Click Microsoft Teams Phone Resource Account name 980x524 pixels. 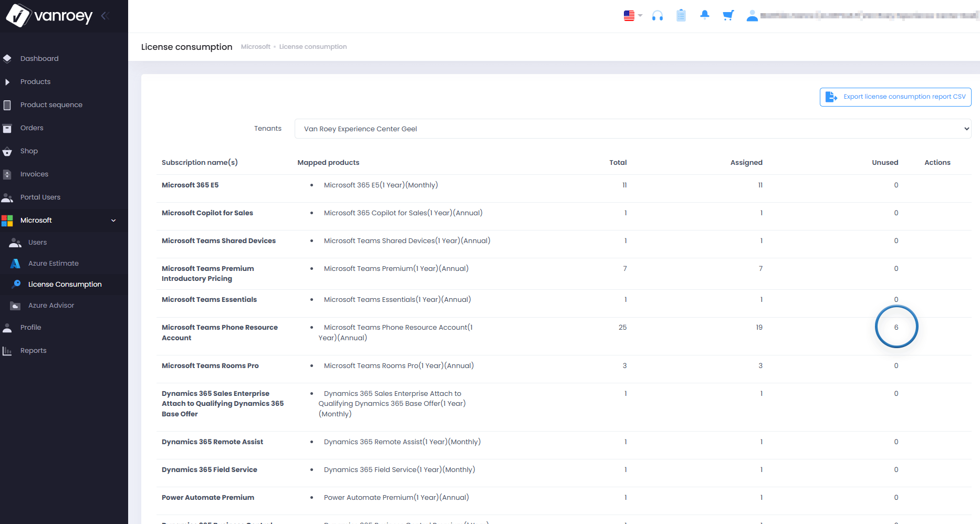(x=220, y=332)
